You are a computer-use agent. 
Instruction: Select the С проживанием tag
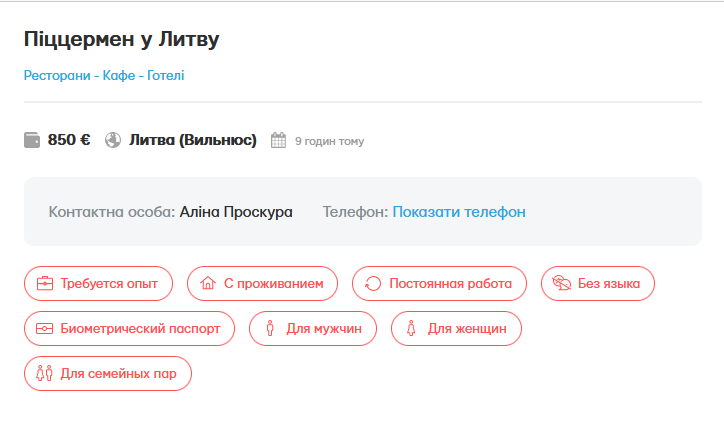coord(262,284)
